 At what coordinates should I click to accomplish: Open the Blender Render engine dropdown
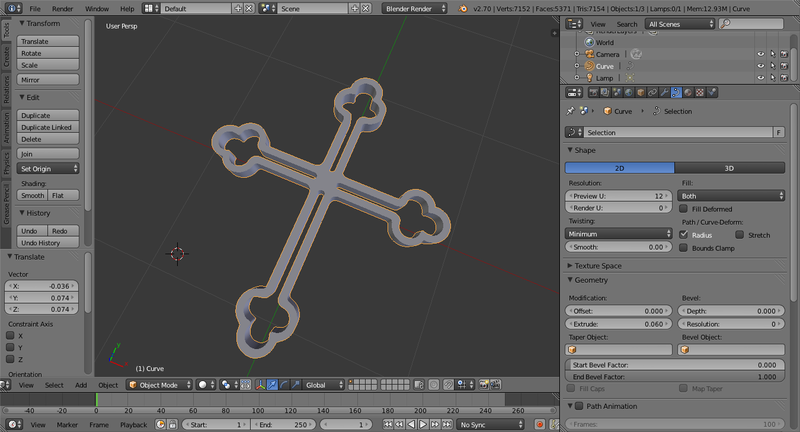pos(415,9)
